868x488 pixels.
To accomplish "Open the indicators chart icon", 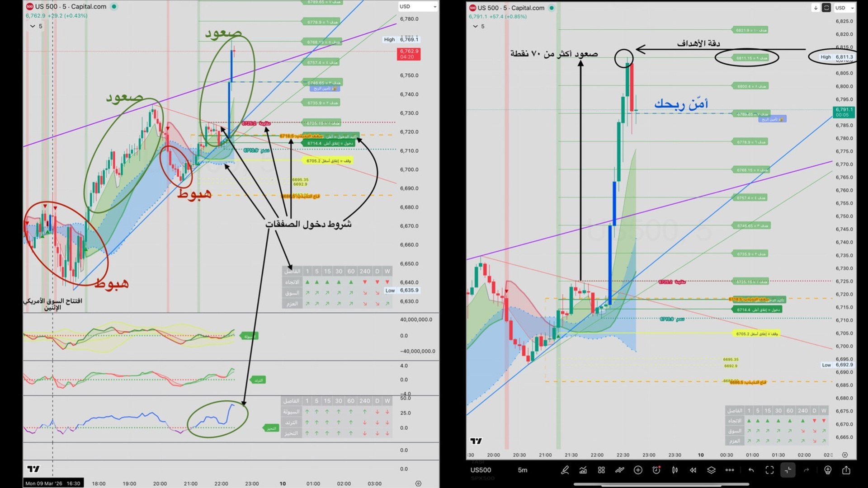I will click(583, 470).
